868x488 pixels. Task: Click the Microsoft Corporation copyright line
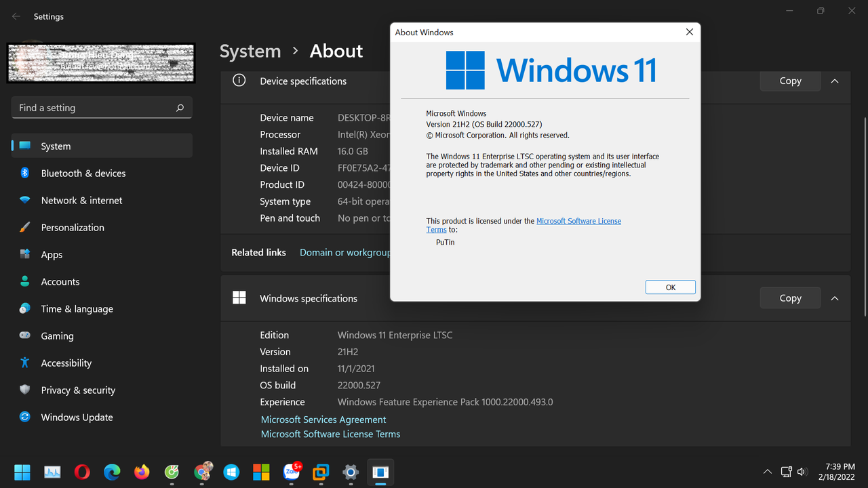tap(498, 135)
